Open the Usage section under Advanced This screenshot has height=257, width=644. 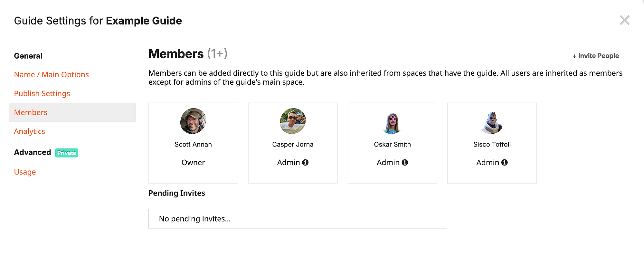[25, 172]
